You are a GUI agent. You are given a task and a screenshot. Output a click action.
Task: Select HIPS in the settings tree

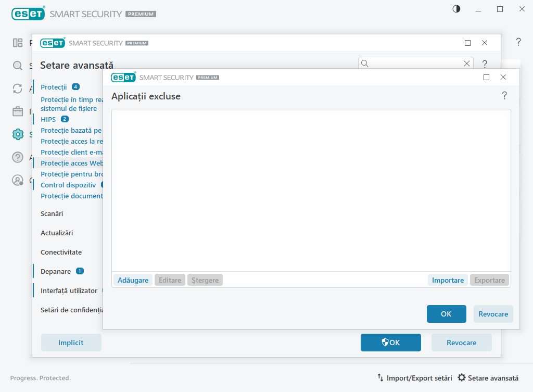(48, 119)
